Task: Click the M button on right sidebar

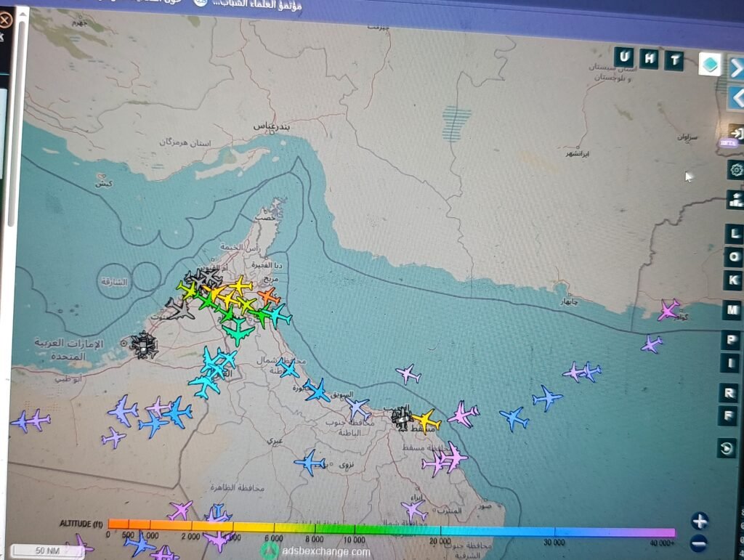Action: tap(733, 311)
